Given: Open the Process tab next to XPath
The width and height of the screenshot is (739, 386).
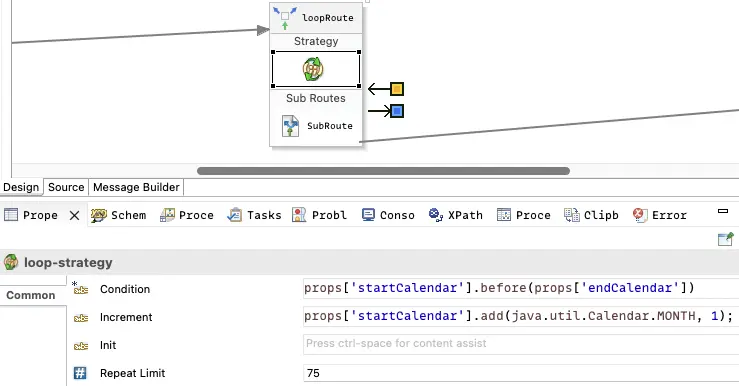Looking at the screenshot, I should click(524, 215).
